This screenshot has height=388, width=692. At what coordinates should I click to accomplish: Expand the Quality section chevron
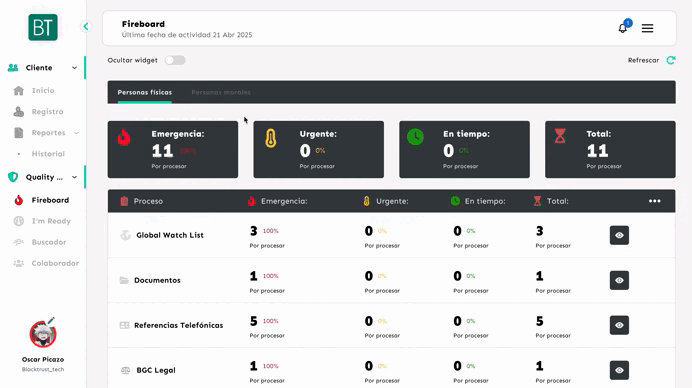(x=74, y=177)
